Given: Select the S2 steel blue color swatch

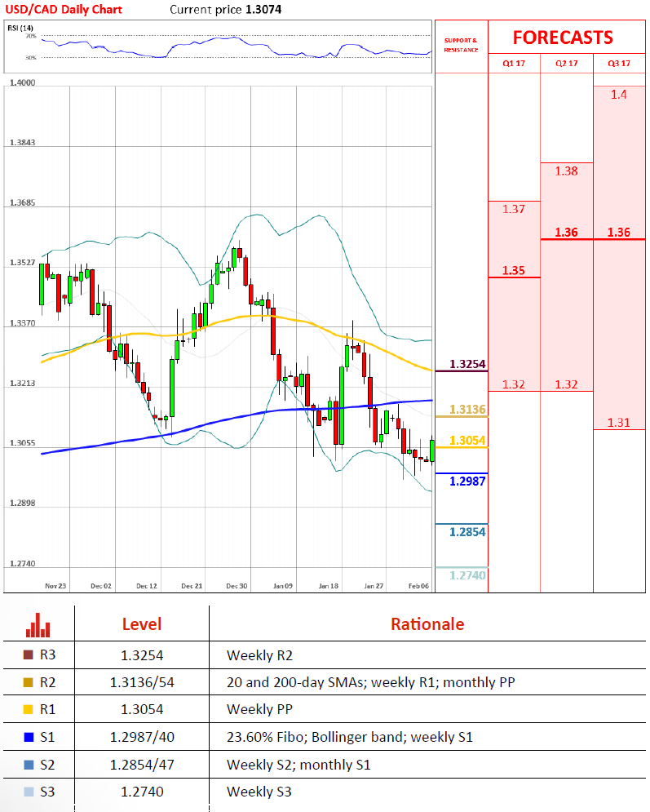Looking at the screenshot, I should [x=29, y=765].
